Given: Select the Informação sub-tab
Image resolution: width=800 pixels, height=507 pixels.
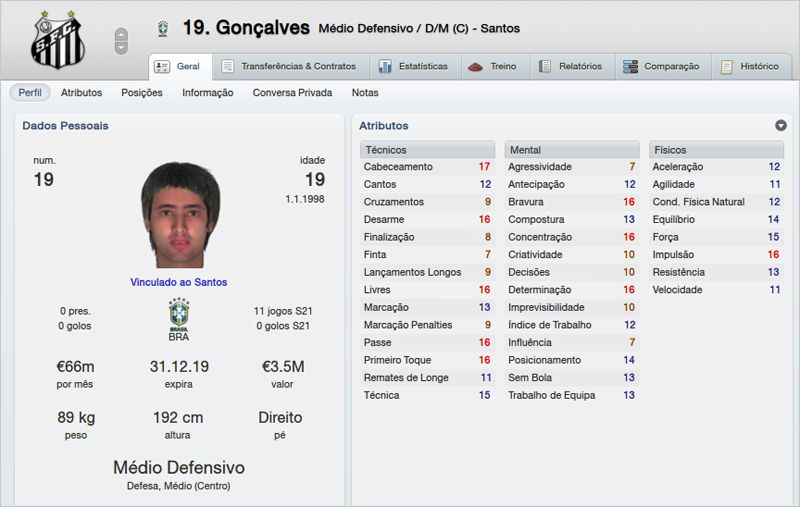Looking at the screenshot, I should [208, 93].
